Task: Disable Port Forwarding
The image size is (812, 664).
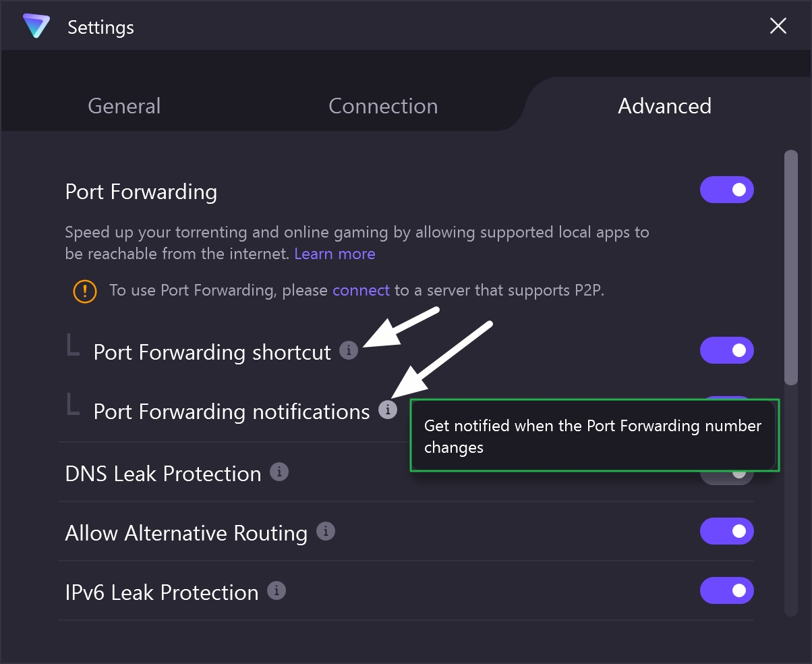Action: (x=727, y=190)
